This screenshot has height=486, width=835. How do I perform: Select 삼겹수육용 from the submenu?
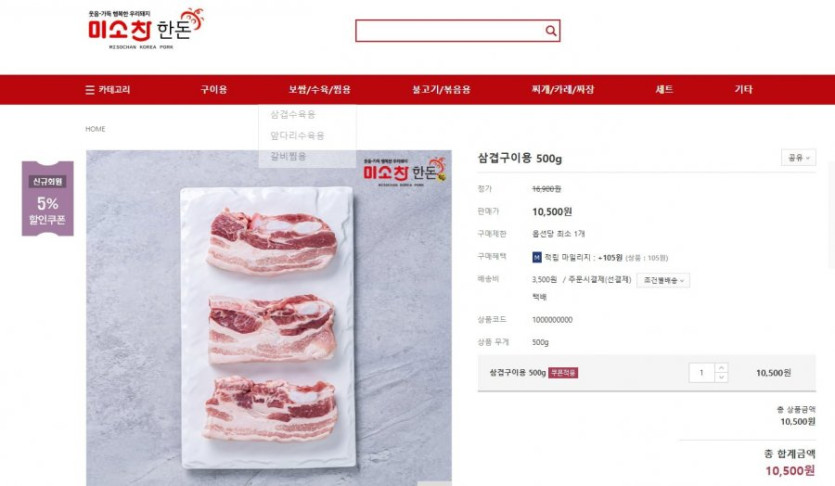pyautogui.click(x=293, y=114)
